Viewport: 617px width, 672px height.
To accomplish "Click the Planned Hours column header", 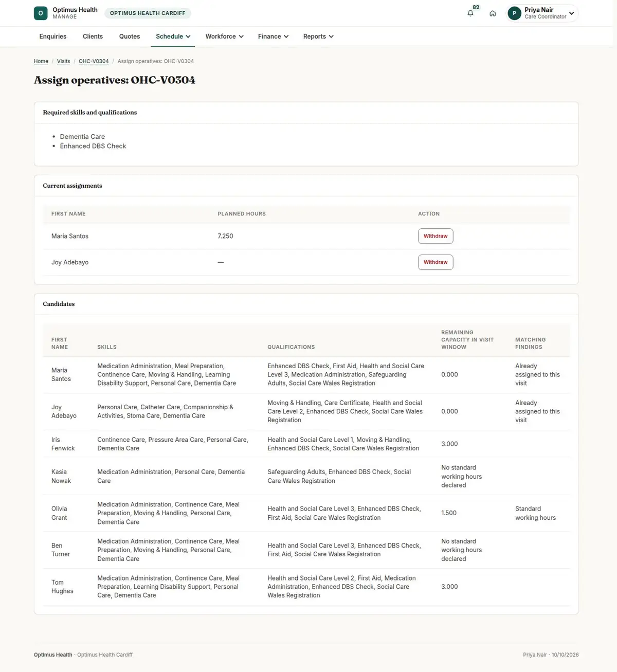I will (x=242, y=214).
